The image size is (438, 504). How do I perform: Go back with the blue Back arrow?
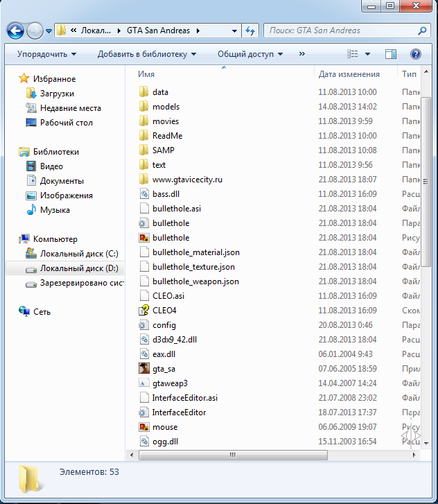pyautogui.click(x=15, y=31)
